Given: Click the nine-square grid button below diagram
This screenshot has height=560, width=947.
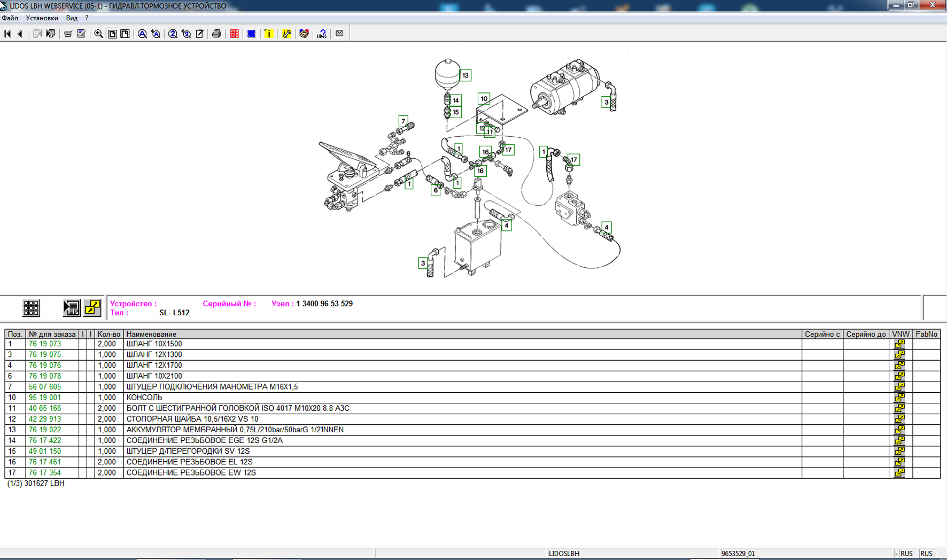Looking at the screenshot, I should [31, 308].
